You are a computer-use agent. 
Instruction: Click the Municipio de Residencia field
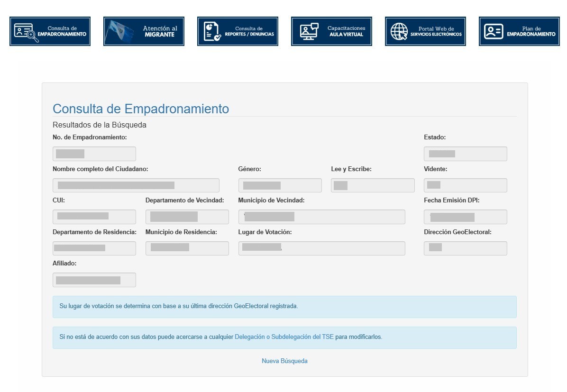(187, 248)
